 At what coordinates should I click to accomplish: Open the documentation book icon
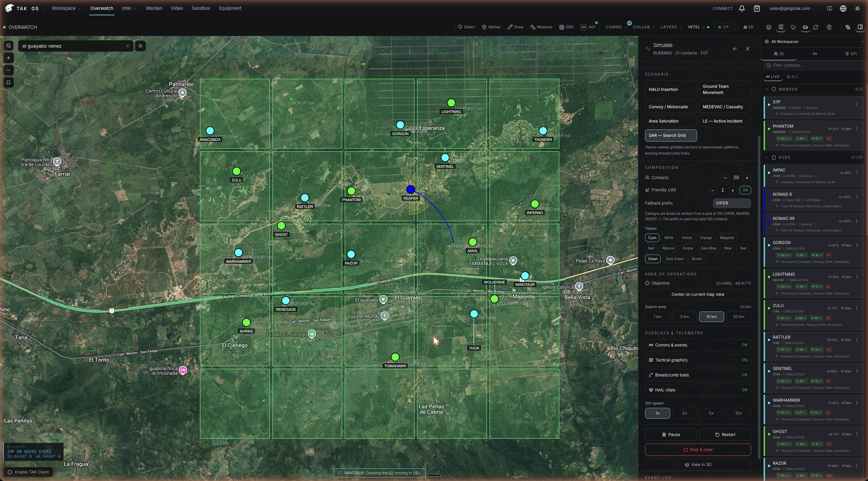click(x=830, y=9)
